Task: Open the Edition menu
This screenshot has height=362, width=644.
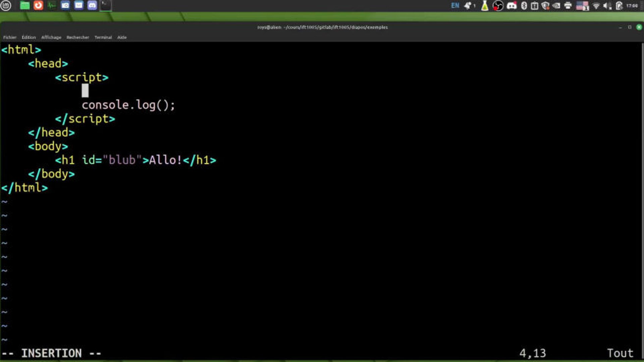Action: (29, 37)
